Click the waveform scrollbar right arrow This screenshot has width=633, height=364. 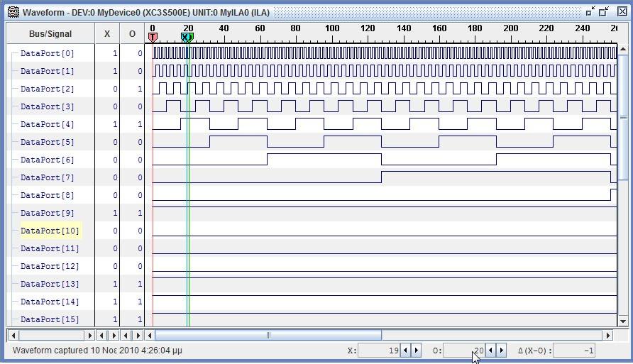(x=608, y=336)
